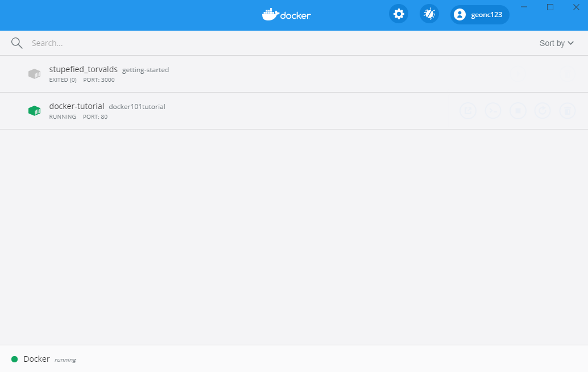Click PORT: 80 on docker-tutorial
The width and height of the screenshot is (588, 372).
(x=95, y=117)
